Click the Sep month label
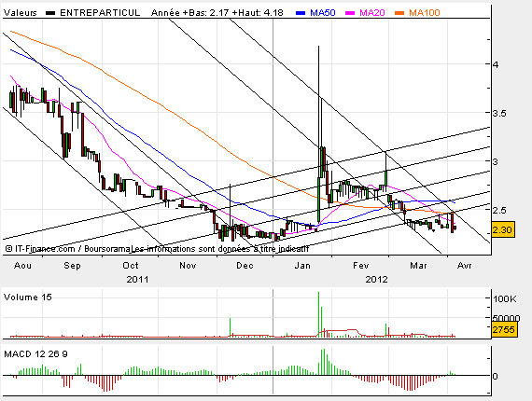The image size is (532, 401). coord(72,266)
